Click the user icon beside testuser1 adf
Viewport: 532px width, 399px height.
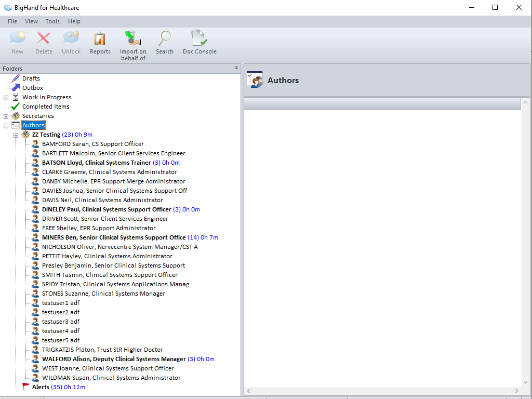[35, 303]
